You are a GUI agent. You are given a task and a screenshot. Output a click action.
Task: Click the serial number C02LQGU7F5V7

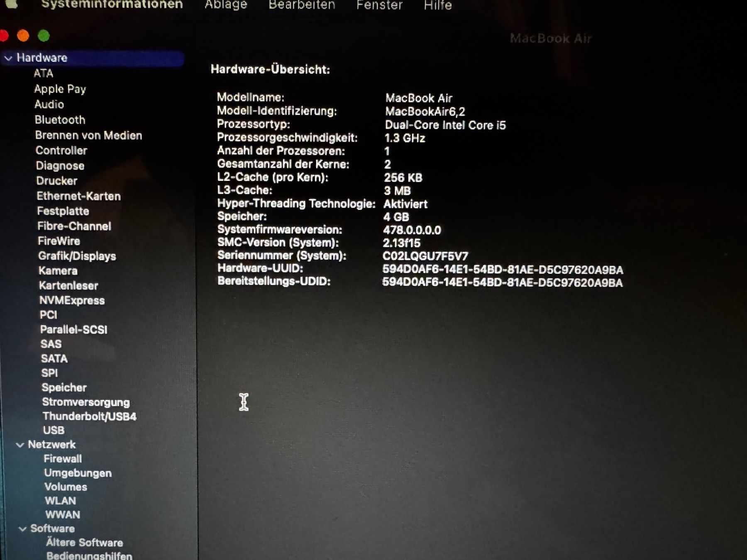(x=425, y=256)
